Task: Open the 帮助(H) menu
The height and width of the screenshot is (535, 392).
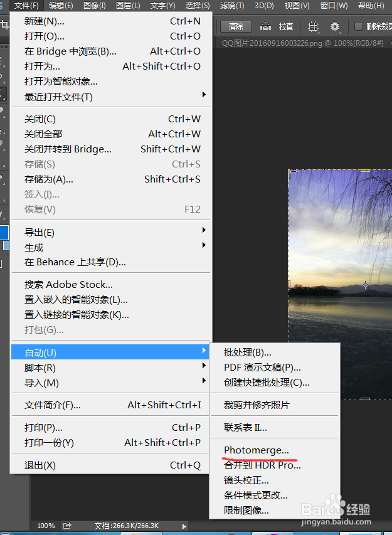Action: (x=371, y=6)
